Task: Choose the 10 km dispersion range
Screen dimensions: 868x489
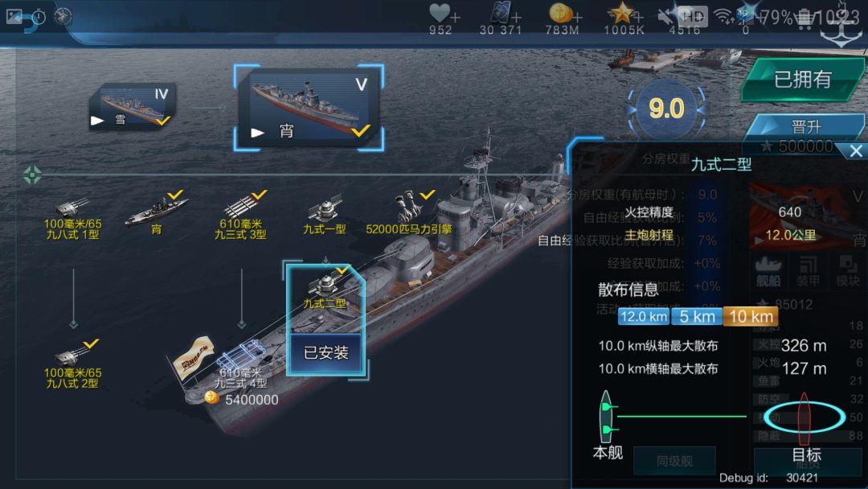Action: click(x=751, y=317)
